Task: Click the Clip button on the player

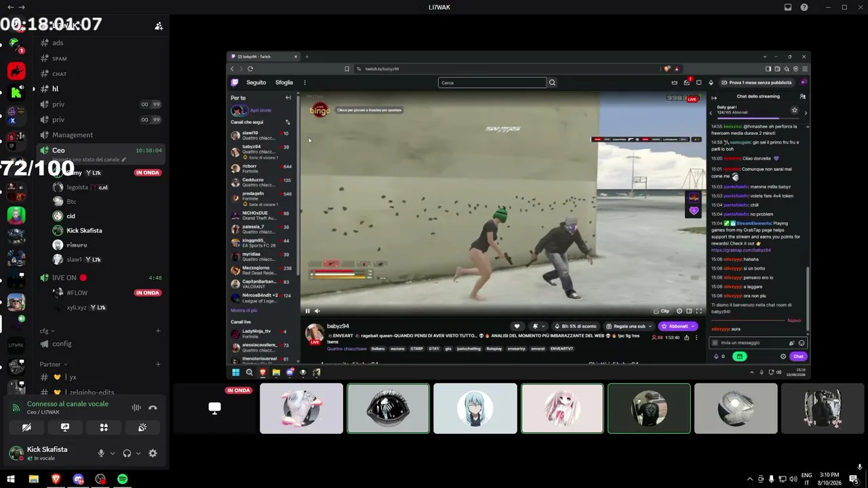Action: point(661,311)
